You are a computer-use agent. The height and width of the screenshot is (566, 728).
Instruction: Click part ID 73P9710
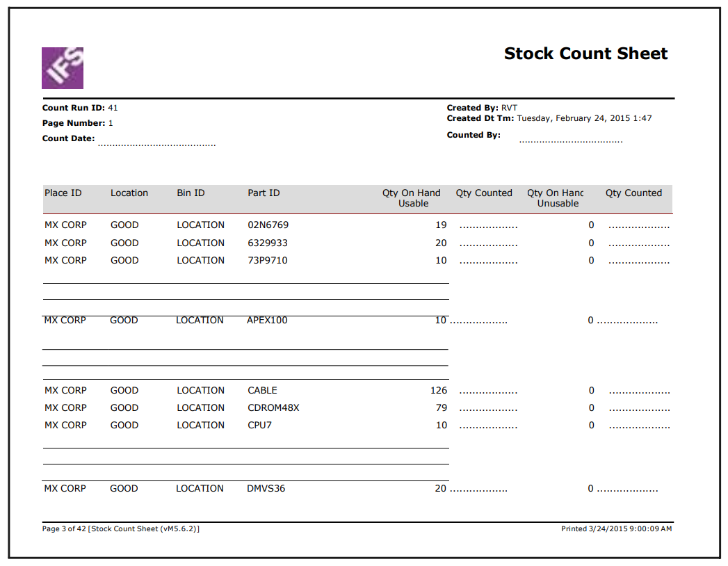tap(267, 261)
